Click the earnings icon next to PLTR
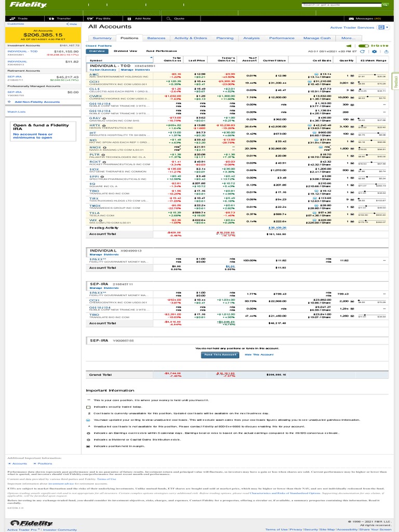Image resolution: width=399 pixels, height=532 pixels. point(103,155)
